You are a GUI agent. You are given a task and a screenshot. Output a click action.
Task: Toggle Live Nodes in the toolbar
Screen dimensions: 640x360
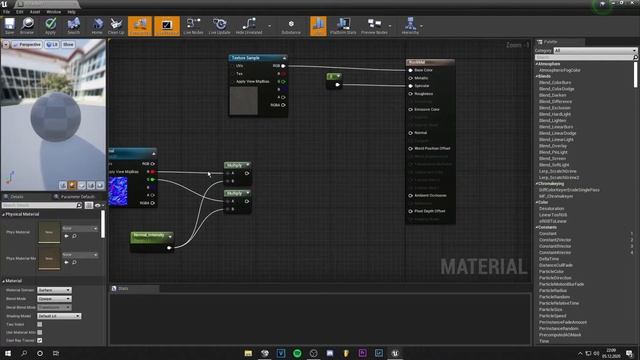coord(193,26)
